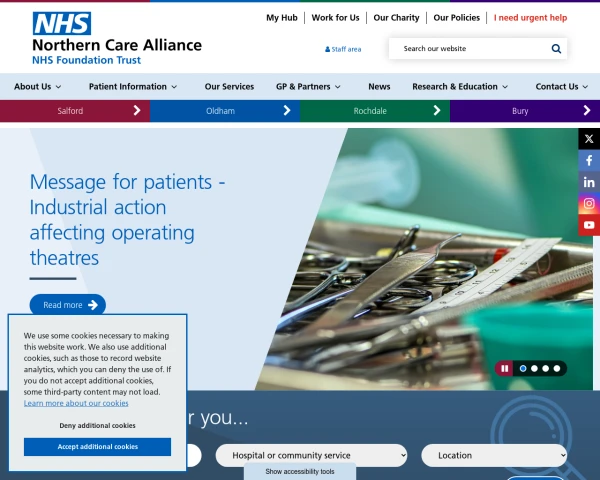Select the fourth carousel slide dot
The height and width of the screenshot is (480, 600).
coord(557,368)
